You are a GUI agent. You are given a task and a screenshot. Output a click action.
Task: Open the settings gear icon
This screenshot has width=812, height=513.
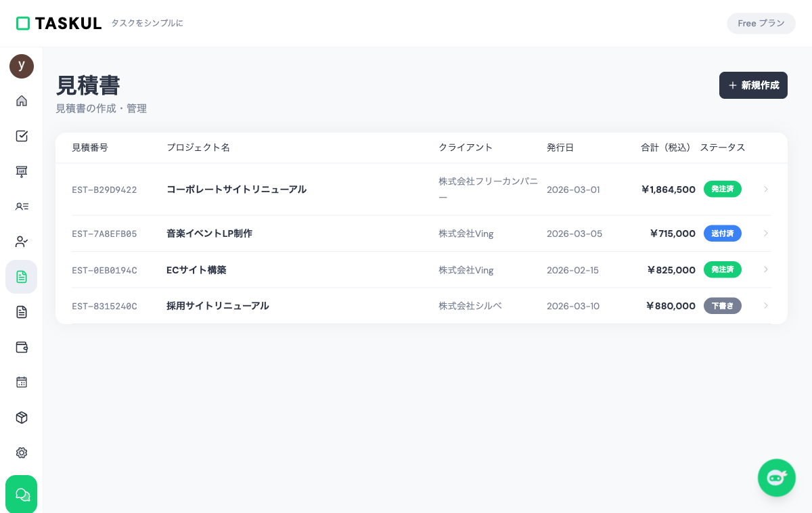click(x=22, y=453)
